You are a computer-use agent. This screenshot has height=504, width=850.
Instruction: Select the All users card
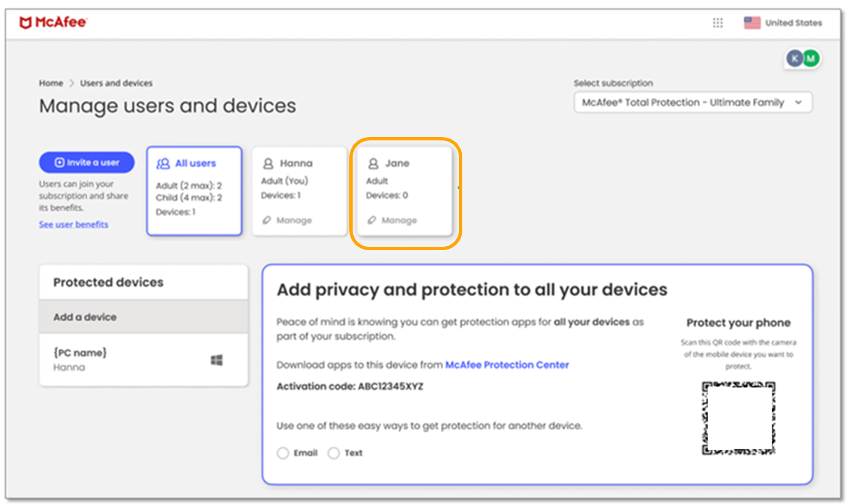[x=194, y=191]
